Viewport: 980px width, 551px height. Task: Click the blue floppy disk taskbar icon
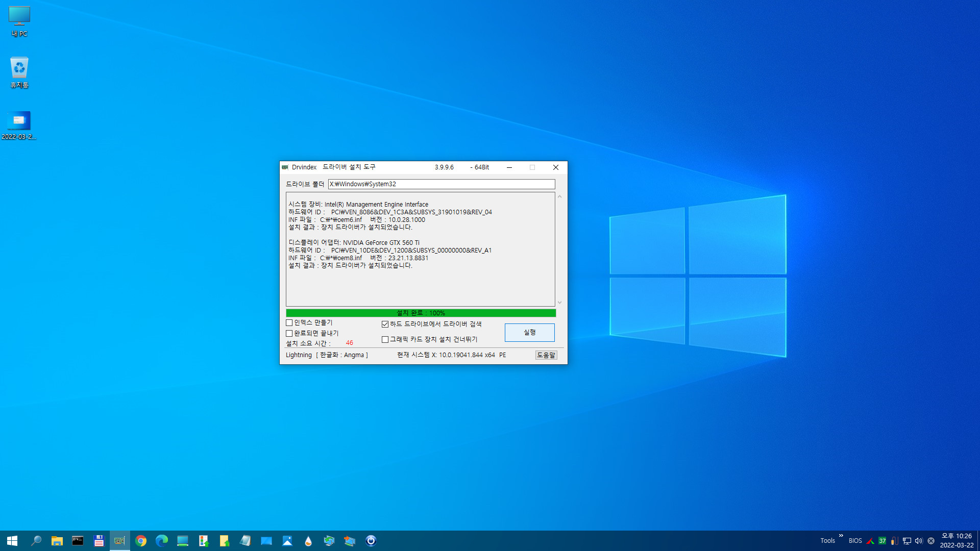pos(99,541)
